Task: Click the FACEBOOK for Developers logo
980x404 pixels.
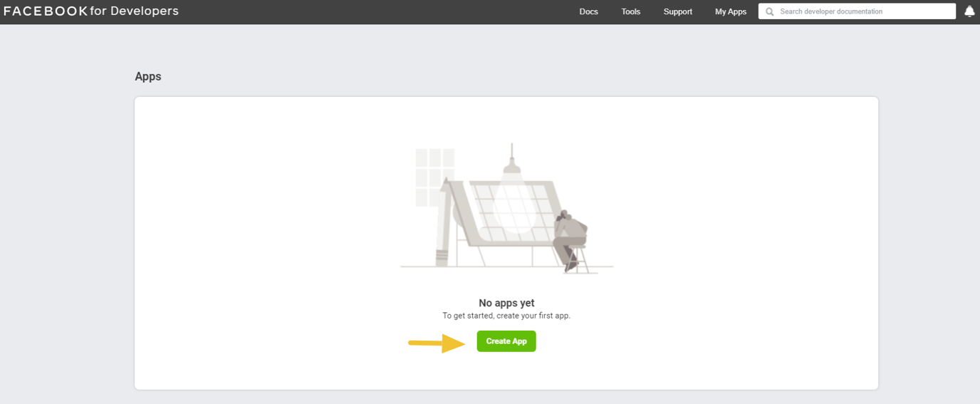Action: pos(91,11)
